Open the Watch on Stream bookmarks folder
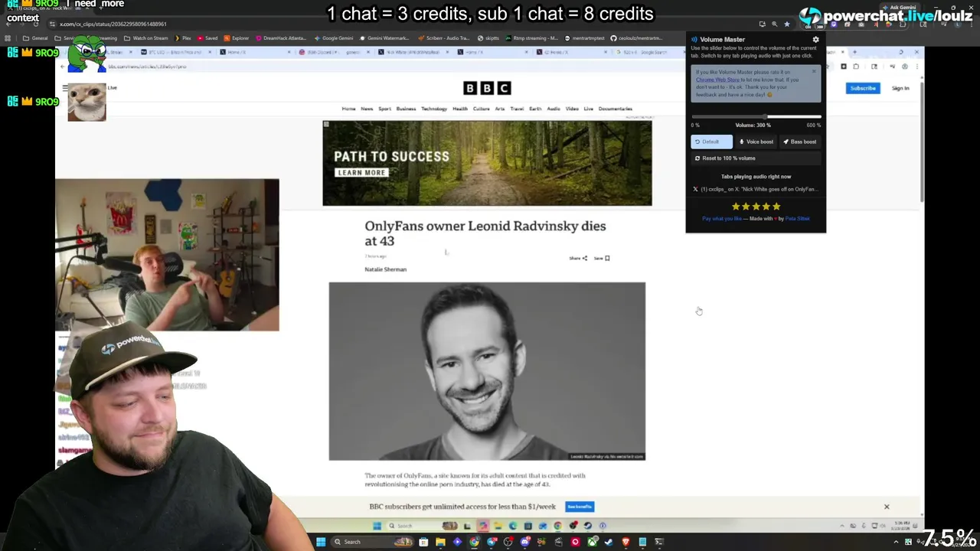The height and width of the screenshot is (551, 980). pos(146,37)
